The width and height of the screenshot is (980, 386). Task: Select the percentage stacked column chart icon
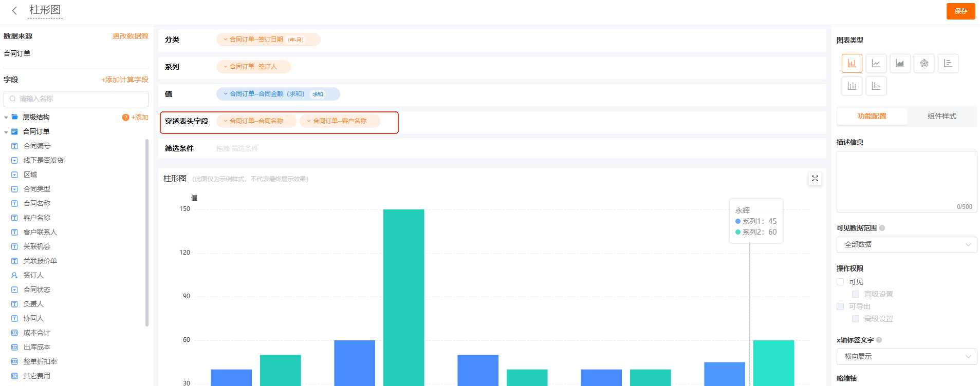tap(876, 86)
